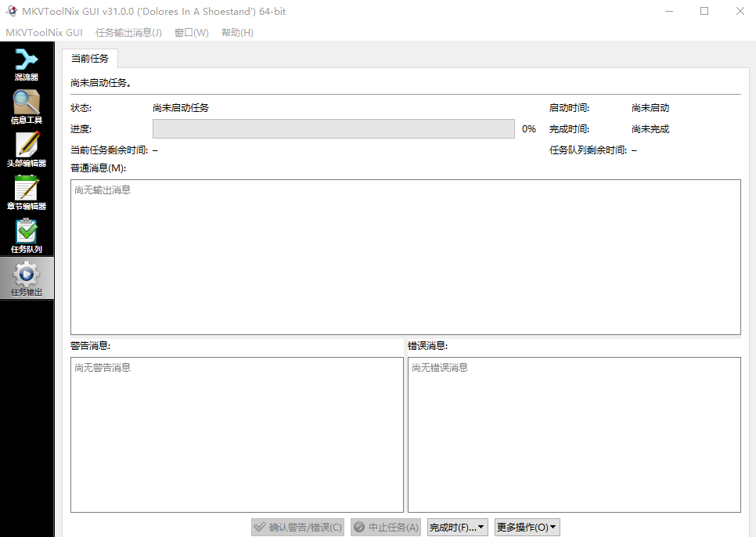Select the 头部编辑器 header editor
Screen dimensions: 756x537
[x=27, y=150]
